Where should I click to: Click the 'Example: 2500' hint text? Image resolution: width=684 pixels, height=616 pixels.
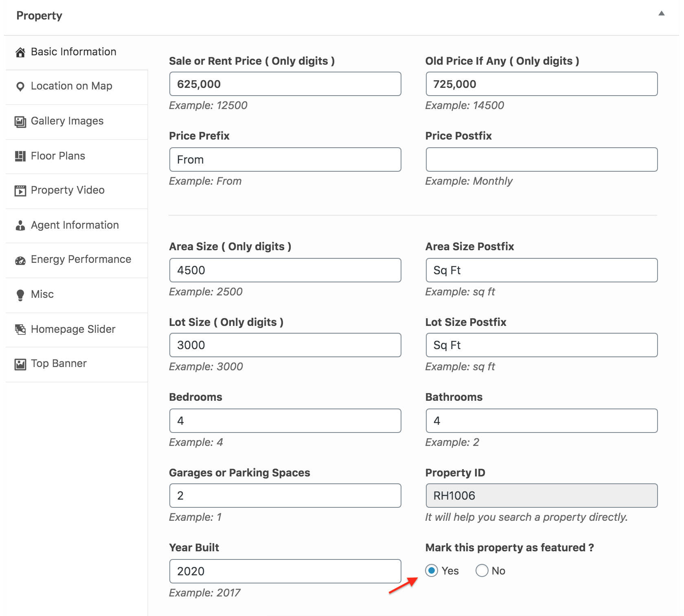click(x=206, y=292)
